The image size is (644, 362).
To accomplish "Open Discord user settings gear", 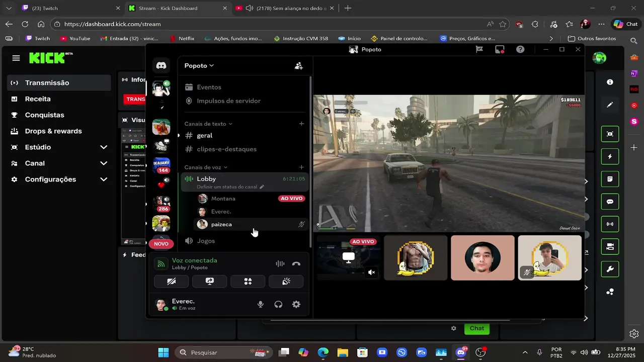I will pos(296,304).
